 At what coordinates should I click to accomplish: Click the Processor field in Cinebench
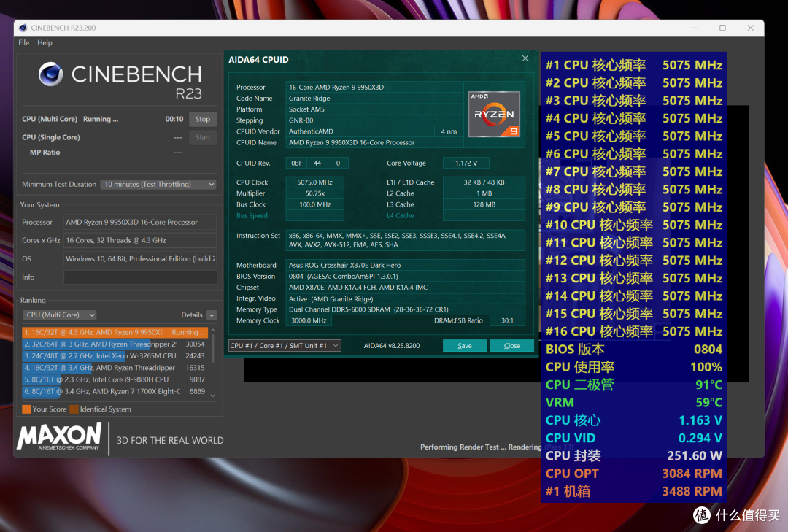coord(140,223)
